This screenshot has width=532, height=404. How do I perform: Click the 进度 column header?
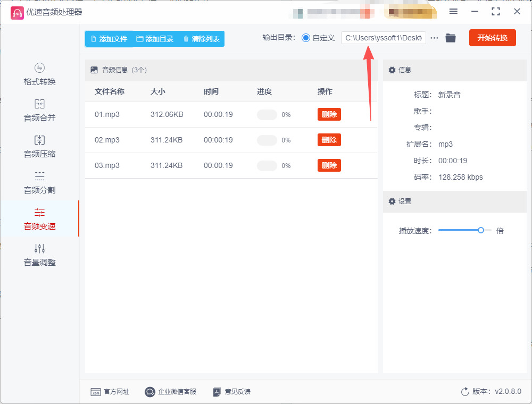point(264,91)
